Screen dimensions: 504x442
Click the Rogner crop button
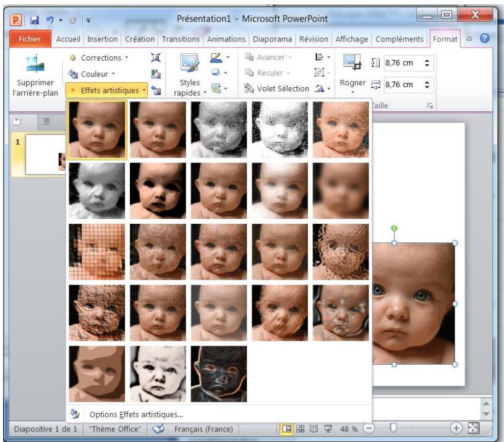pos(352,74)
